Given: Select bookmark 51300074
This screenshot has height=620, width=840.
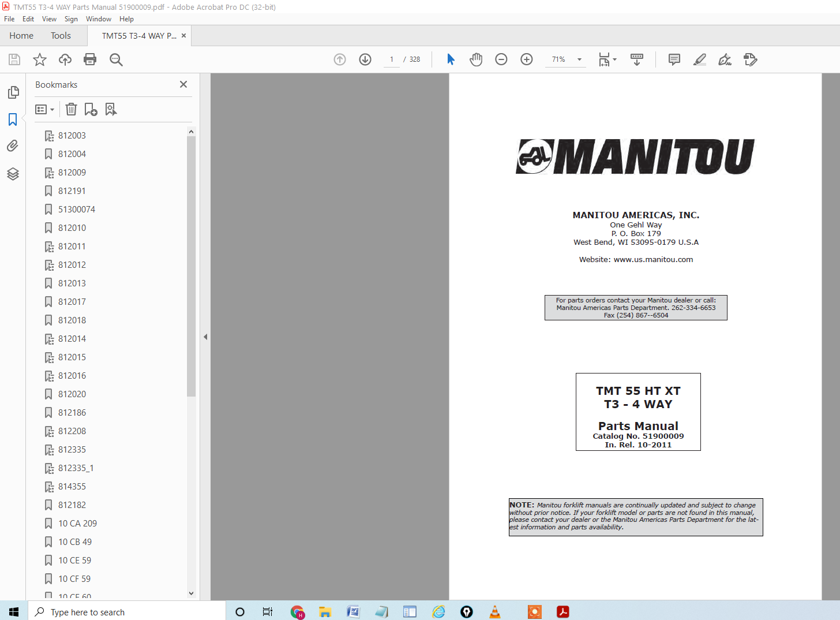Looking at the screenshot, I should pos(77,210).
